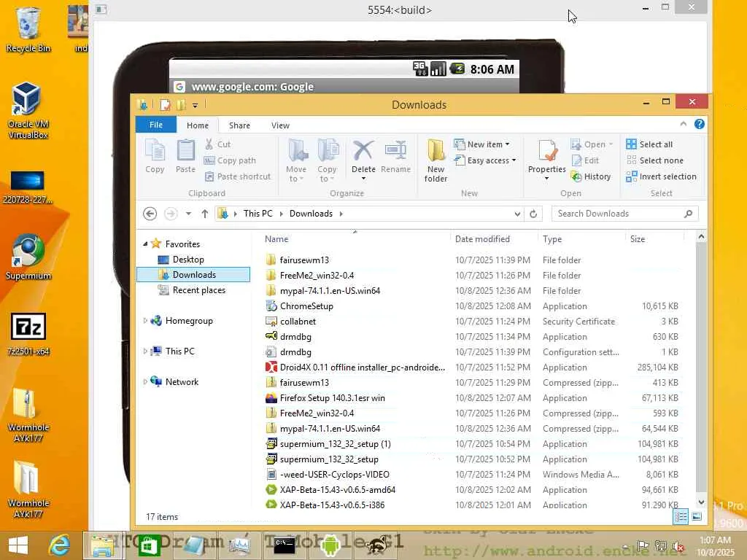This screenshot has width=747, height=560.
Task: Expand the Homegroup tree node
Action: click(x=145, y=321)
